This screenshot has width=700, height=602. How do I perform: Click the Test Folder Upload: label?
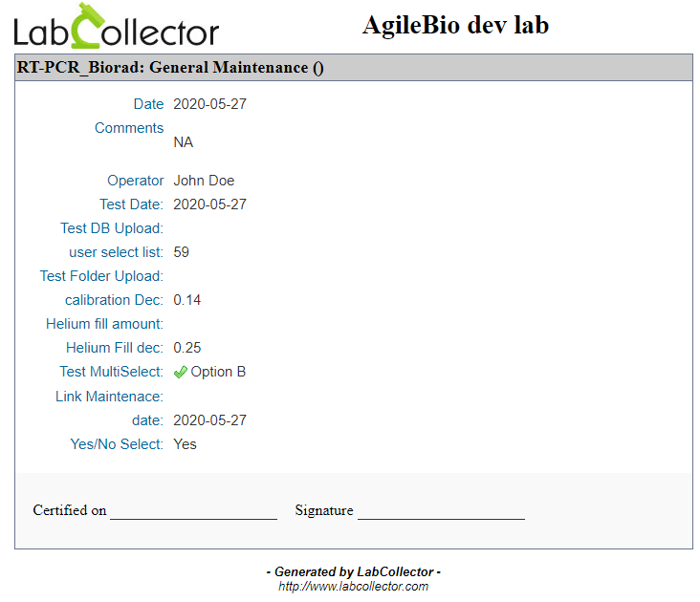[x=101, y=276]
